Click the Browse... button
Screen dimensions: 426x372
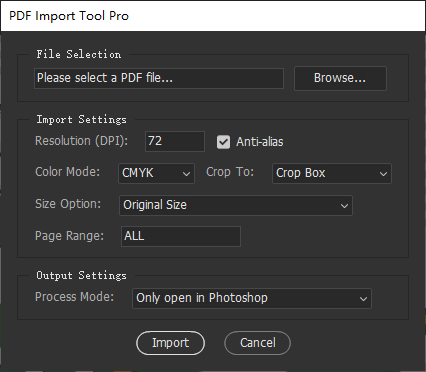[340, 78]
